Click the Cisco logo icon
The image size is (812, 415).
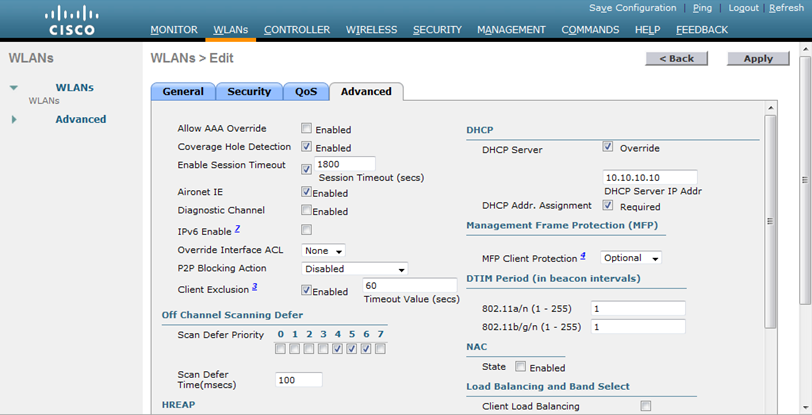tap(72, 19)
